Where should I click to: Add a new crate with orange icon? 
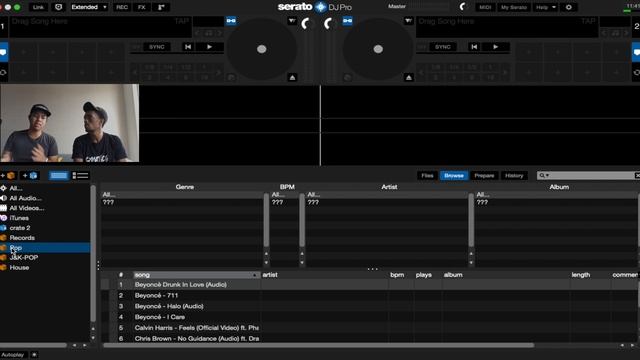pyautogui.click(x=9, y=176)
